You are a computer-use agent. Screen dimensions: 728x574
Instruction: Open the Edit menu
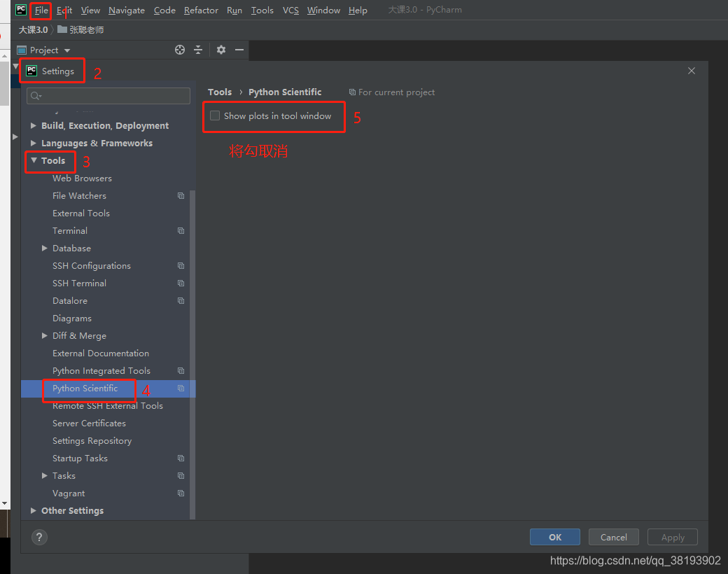pyautogui.click(x=64, y=10)
